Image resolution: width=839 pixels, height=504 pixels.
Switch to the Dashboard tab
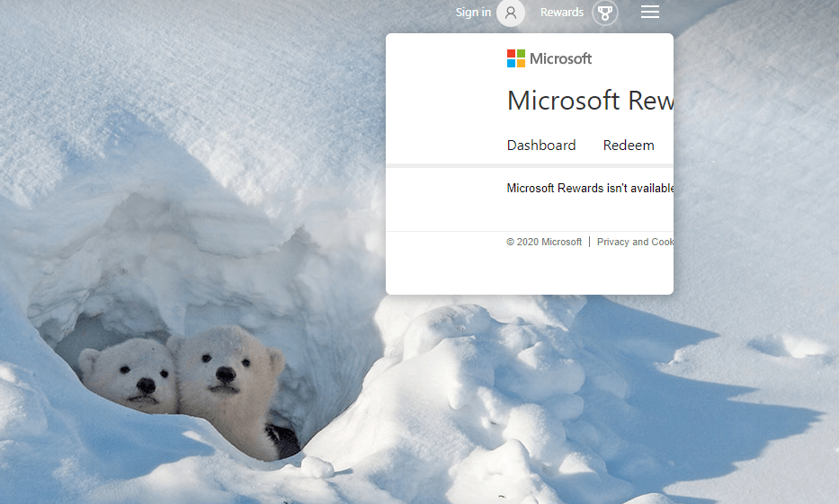coord(541,146)
